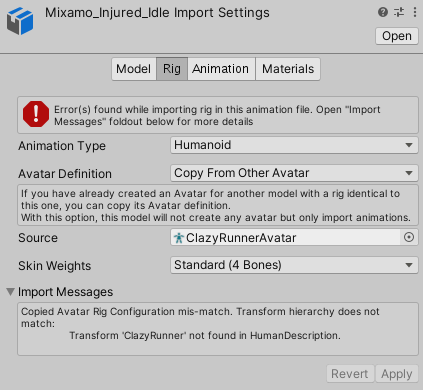Open the Avatar Definition dropdown
Image resolution: width=423 pixels, height=390 pixels.
click(294, 173)
